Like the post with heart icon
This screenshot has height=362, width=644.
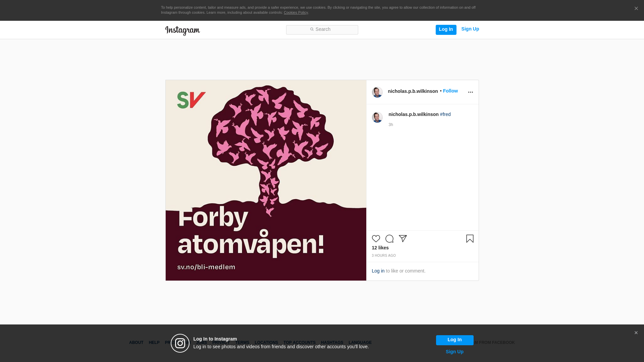[376, 239]
